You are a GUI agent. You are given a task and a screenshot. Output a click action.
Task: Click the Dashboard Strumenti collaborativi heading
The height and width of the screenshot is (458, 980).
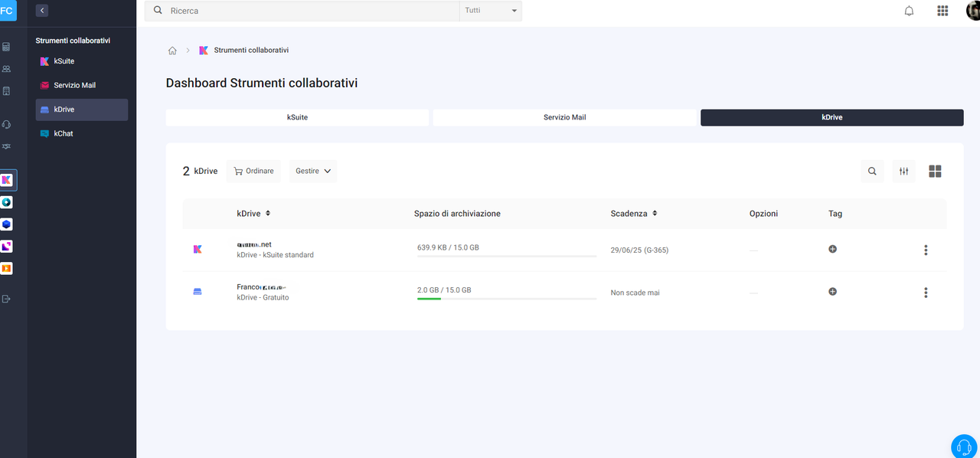point(262,83)
